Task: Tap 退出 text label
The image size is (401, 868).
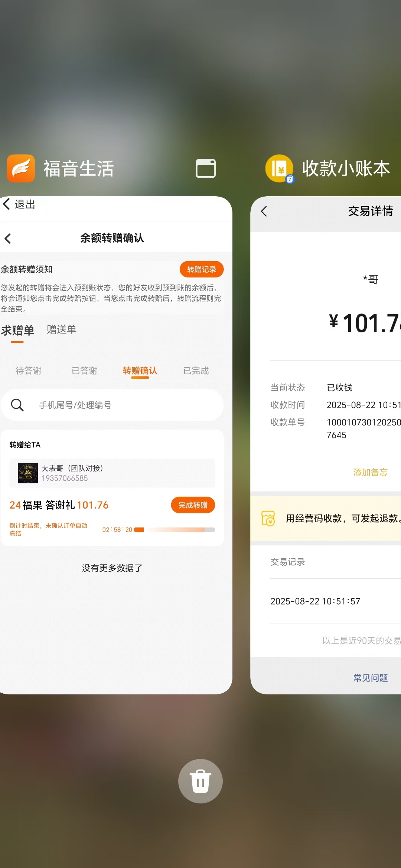Action: coord(25,204)
